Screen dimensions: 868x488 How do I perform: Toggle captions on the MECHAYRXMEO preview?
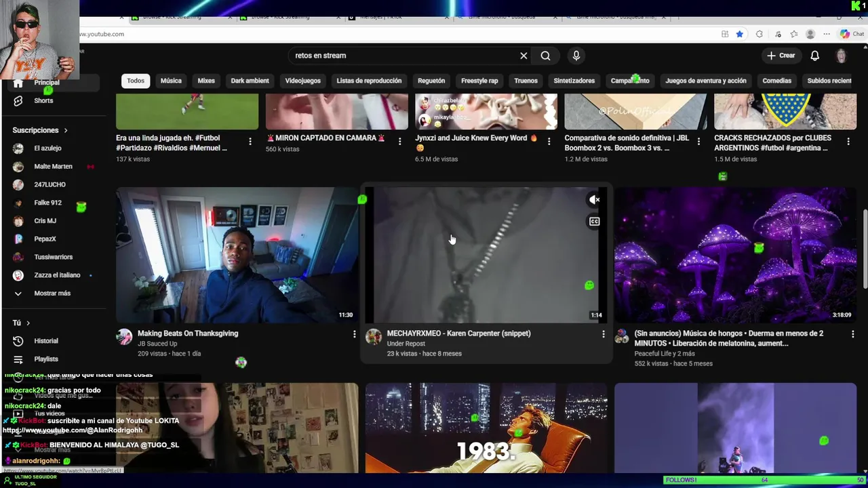[x=594, y=222]
